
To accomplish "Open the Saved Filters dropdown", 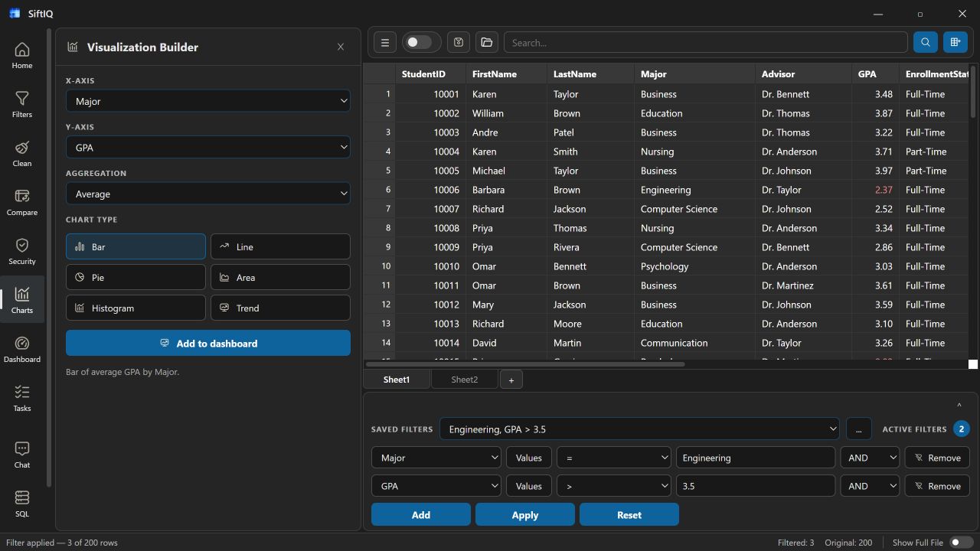I will pyautogui.click(x=640, y=429).
